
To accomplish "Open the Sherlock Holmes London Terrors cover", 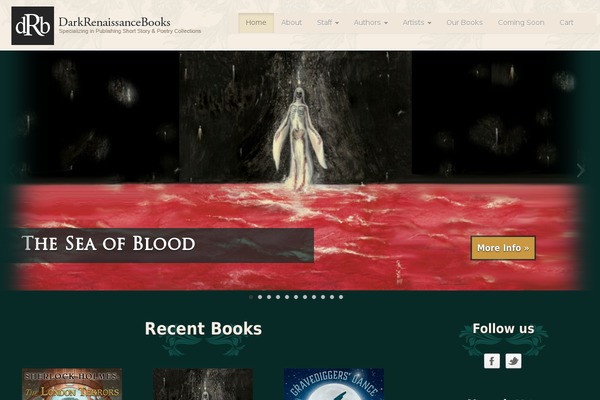I will [72, 384].
